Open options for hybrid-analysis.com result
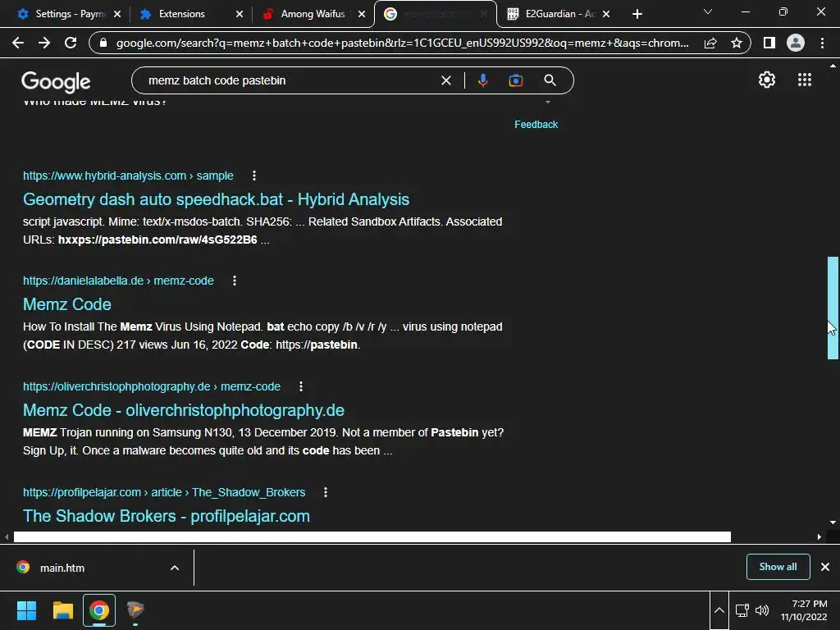 (254, 176)
